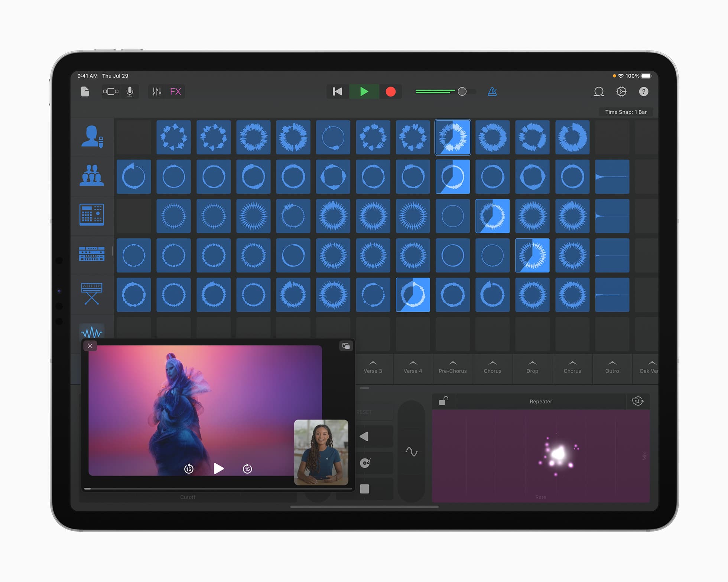
Task: Unlock the Repeater FX lock icon
Action: (x=443, y=401)
